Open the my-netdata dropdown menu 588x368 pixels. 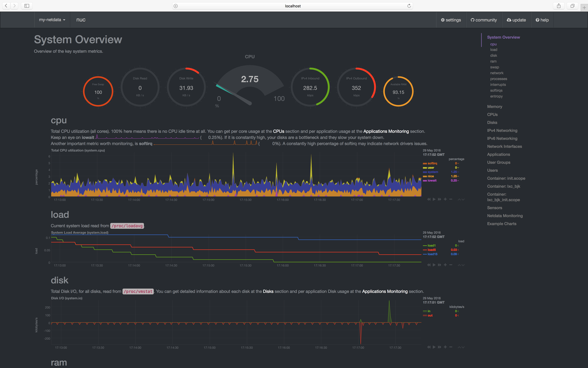(x=52, y=20)
